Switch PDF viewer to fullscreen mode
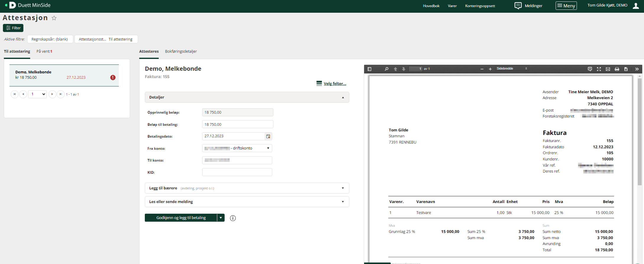This screenshot has width=644, height=264. coord(599,69)
